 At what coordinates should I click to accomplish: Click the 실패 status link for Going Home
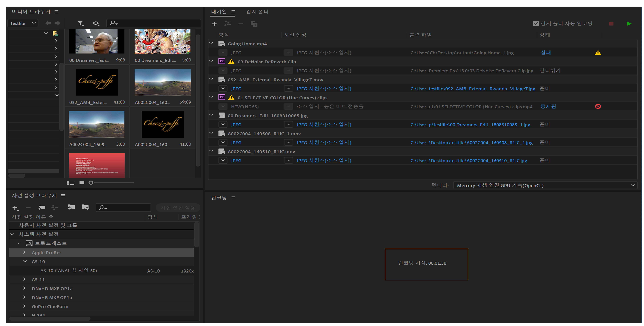pyautogui.click(x=546, y=53)
